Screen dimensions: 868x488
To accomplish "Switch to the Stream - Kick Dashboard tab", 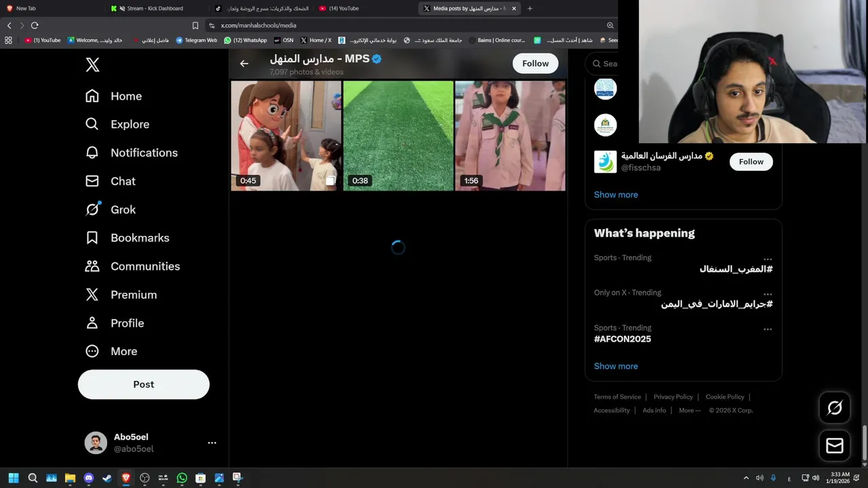I will (155, 8).
